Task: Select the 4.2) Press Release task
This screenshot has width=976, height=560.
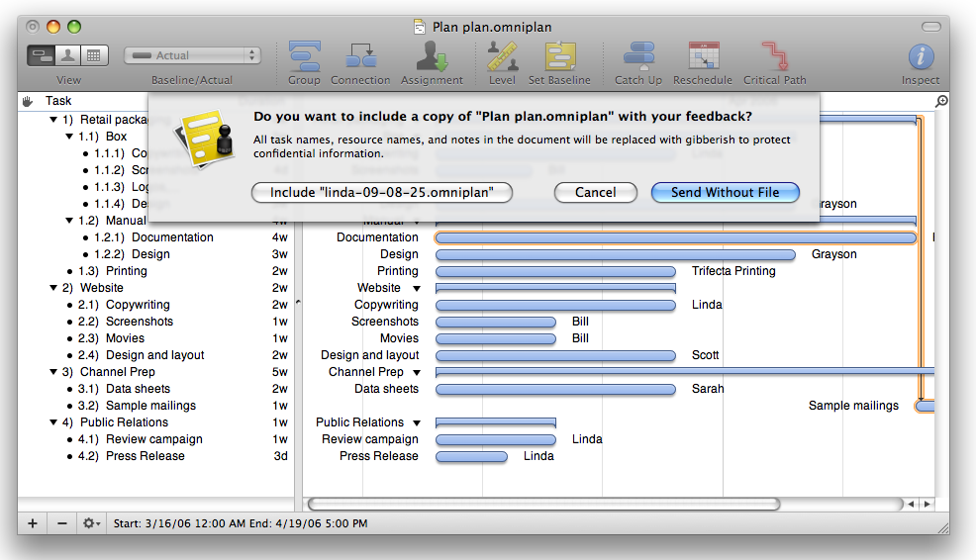Action: coord(155,455)
